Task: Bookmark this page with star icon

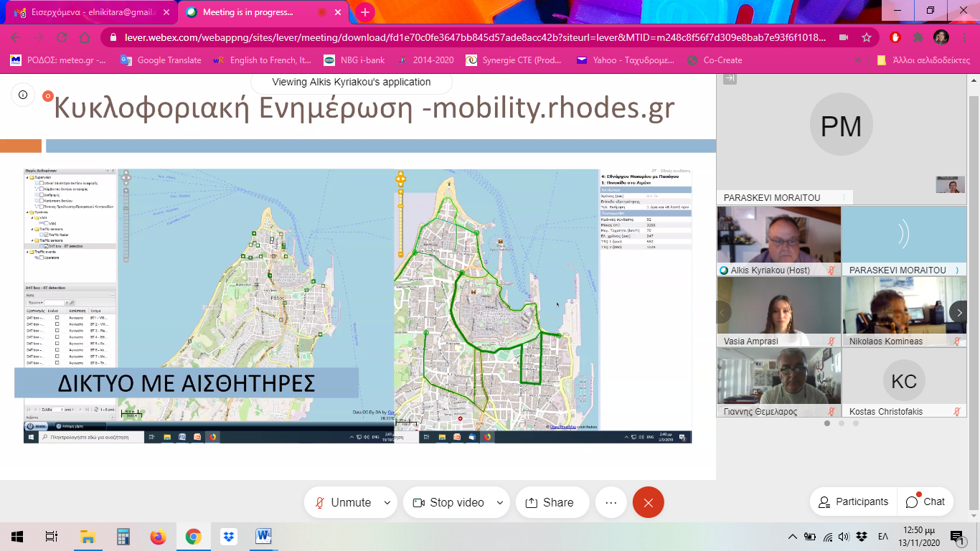Action: (x=867, y=37)
